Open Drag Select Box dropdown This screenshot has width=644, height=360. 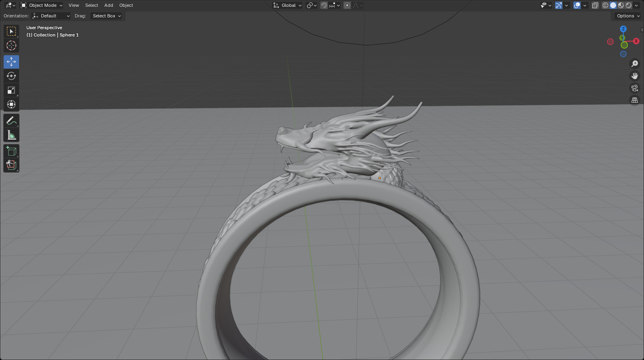click(106, 16)
